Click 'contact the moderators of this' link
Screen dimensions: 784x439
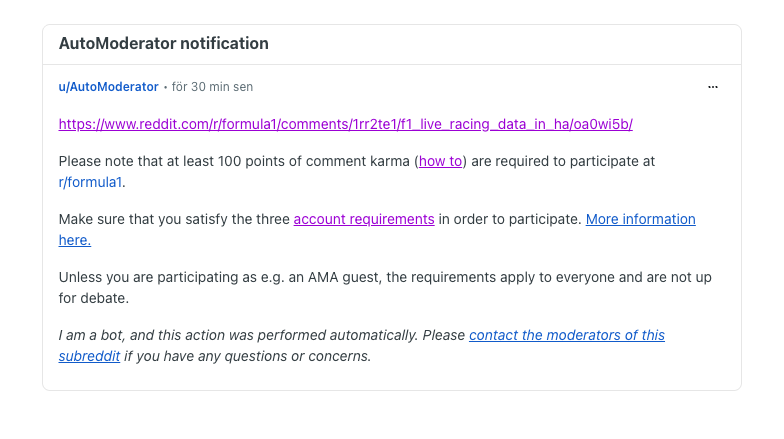click(567, 335)
